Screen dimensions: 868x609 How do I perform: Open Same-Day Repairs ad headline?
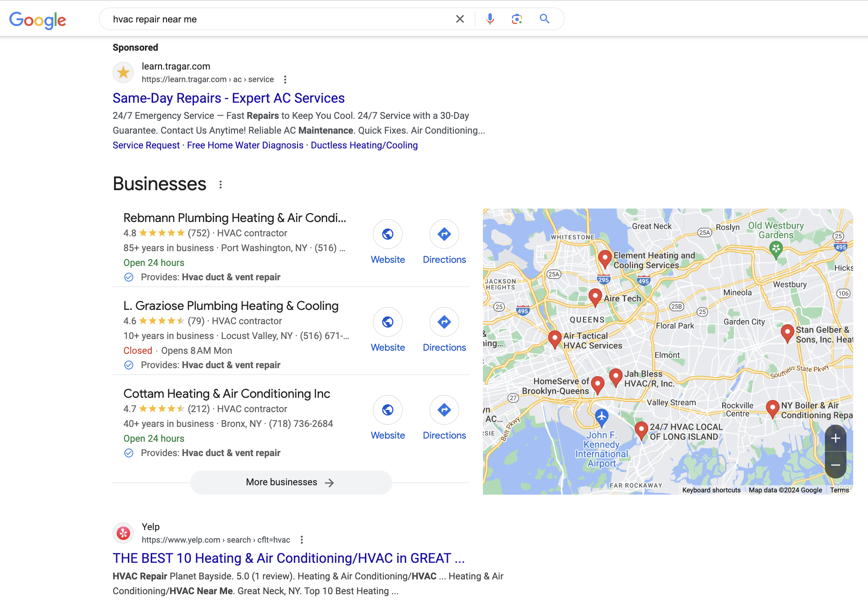[x=228, y=98]
